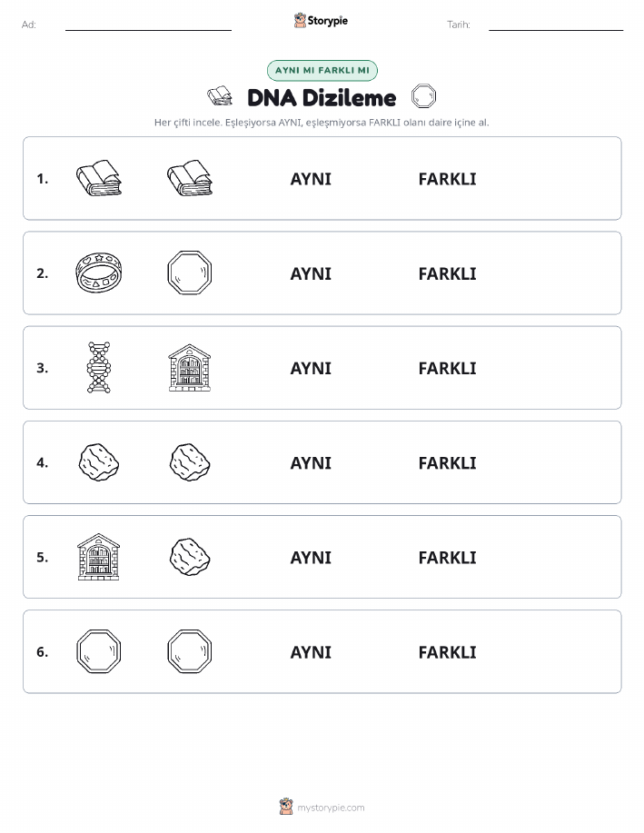Click the library building icon in row 5
Screen dimensions: 644x833
99,557
